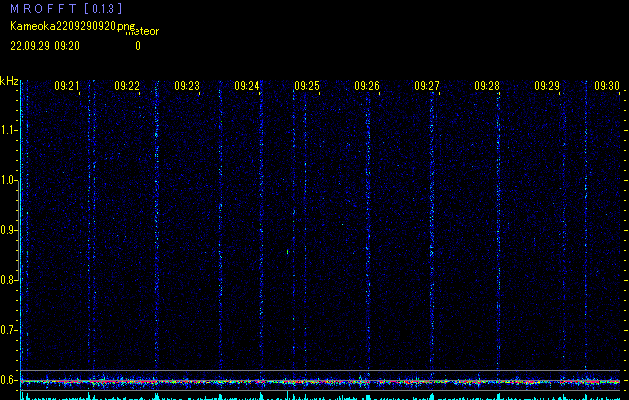
Task: Click the meteor count value 0
Action: tap(138, 46)
